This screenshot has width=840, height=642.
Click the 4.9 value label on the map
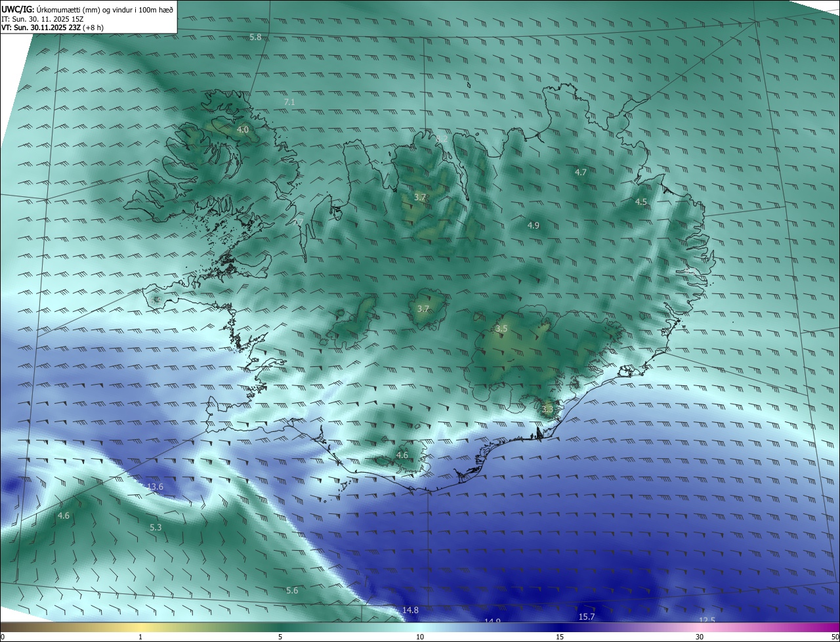click(534, 226)
